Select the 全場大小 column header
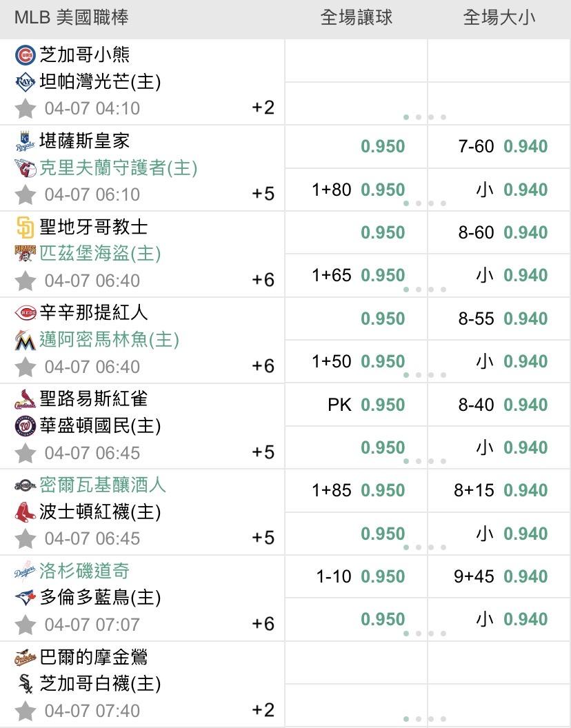The width and height of the screenshot is (571, 728). click(499, 18)
